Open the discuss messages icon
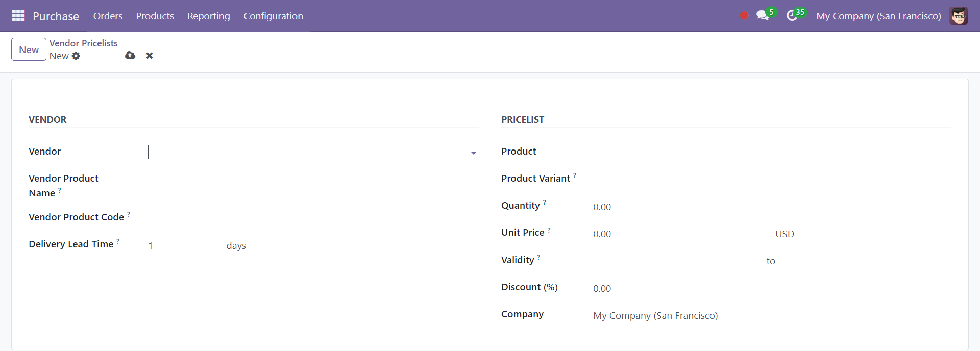Viewport: 980px width, 351px height. (763, 16)
